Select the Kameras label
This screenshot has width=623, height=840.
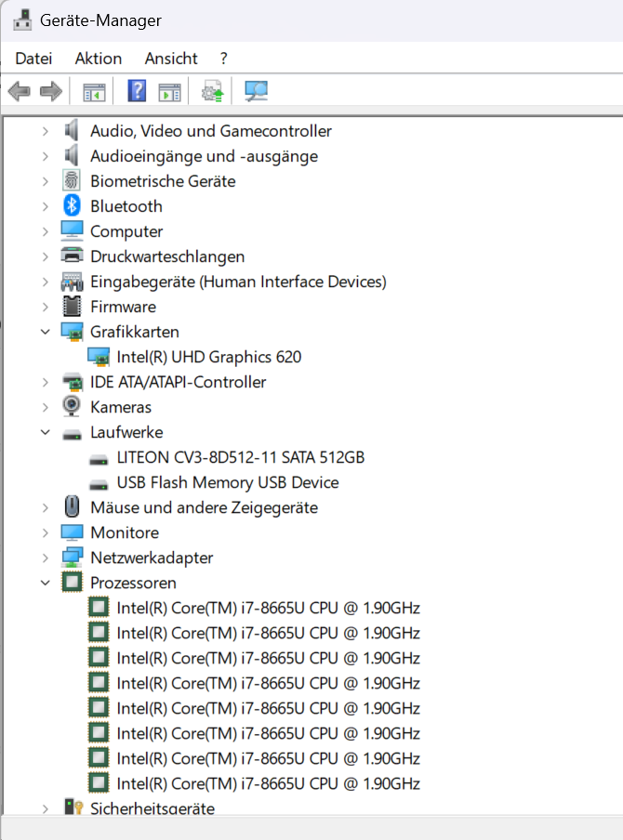click(x=121, y=407)
